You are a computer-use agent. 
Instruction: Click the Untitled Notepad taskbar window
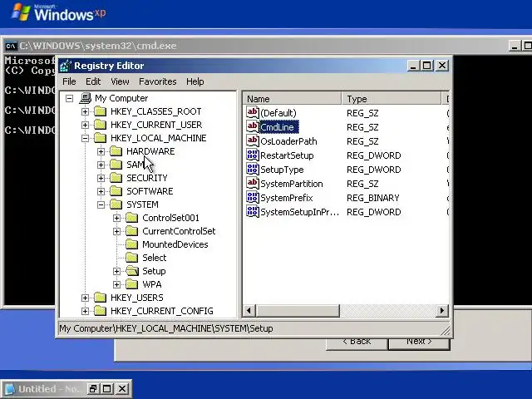tap(66, 389)
